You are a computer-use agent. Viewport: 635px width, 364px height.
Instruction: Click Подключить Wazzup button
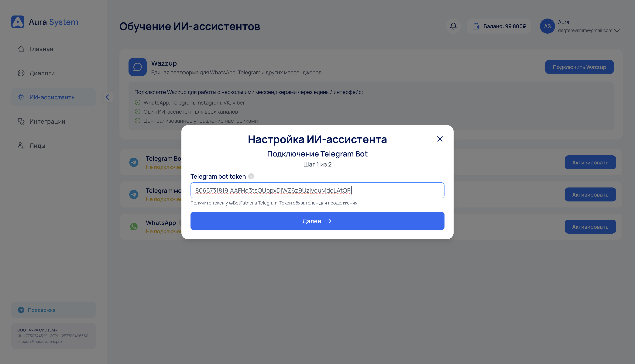point(579,67)
